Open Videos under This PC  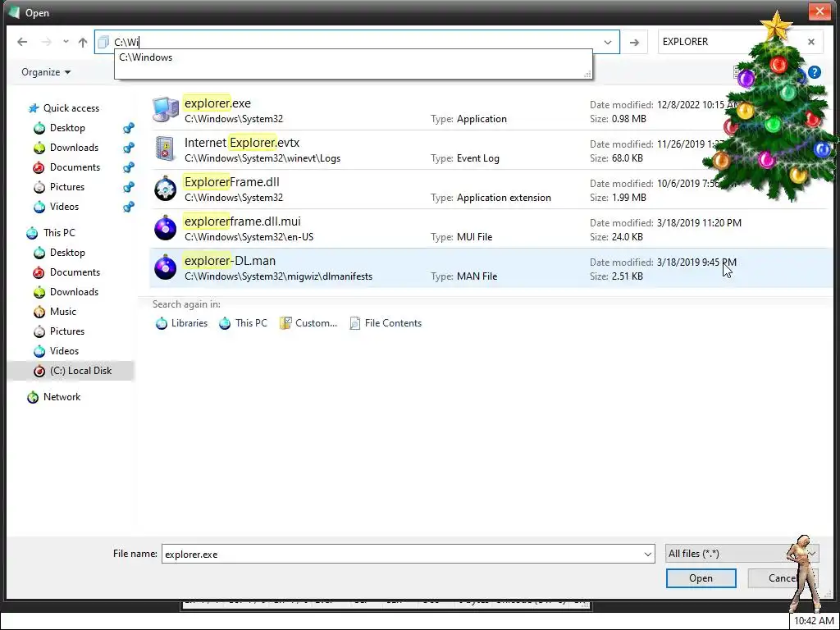pos(64,351)
